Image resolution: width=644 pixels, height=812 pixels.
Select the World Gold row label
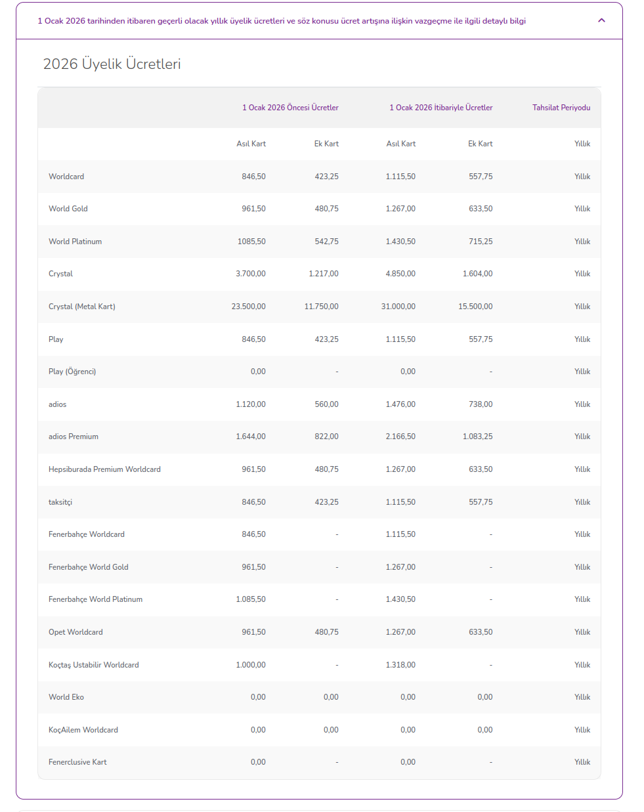point(68,209)
